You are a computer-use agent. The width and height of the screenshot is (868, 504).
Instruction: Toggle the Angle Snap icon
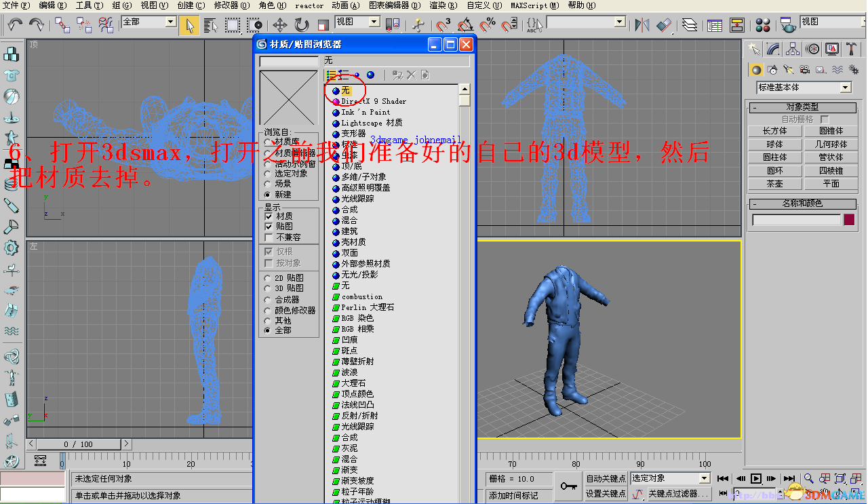pyautogui.click(x=465, y=25)
